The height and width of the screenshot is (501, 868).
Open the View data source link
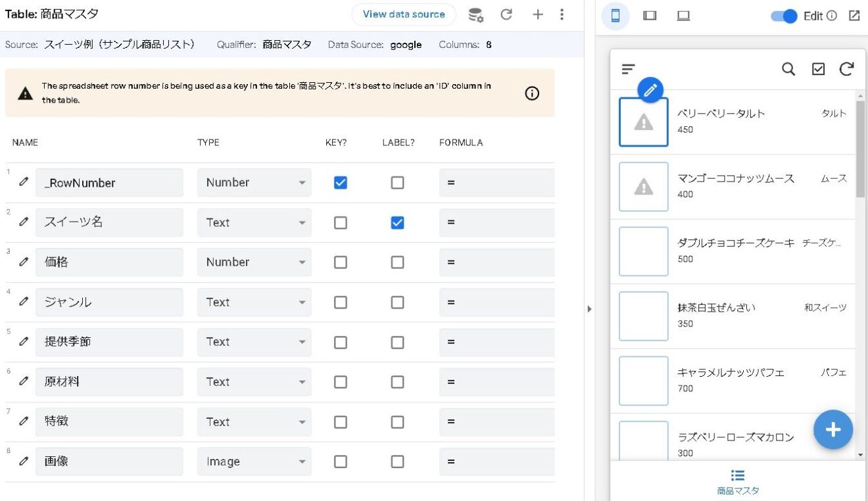coord(403,14)
